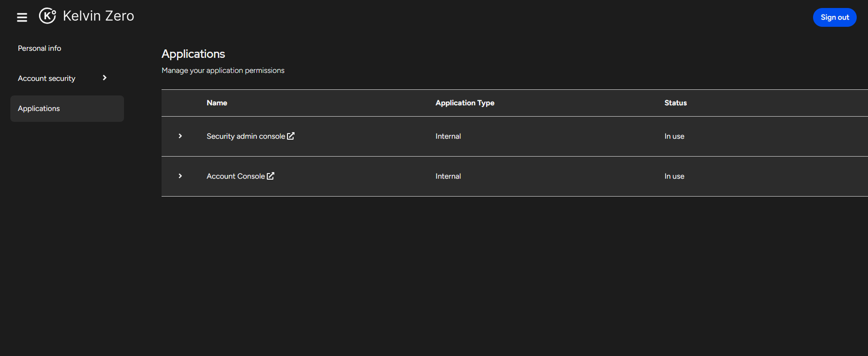The width and height of the screenshot is (868, 356).
Task: Click the Kelvin Zero logo icon
Action: tap(47, 16)
